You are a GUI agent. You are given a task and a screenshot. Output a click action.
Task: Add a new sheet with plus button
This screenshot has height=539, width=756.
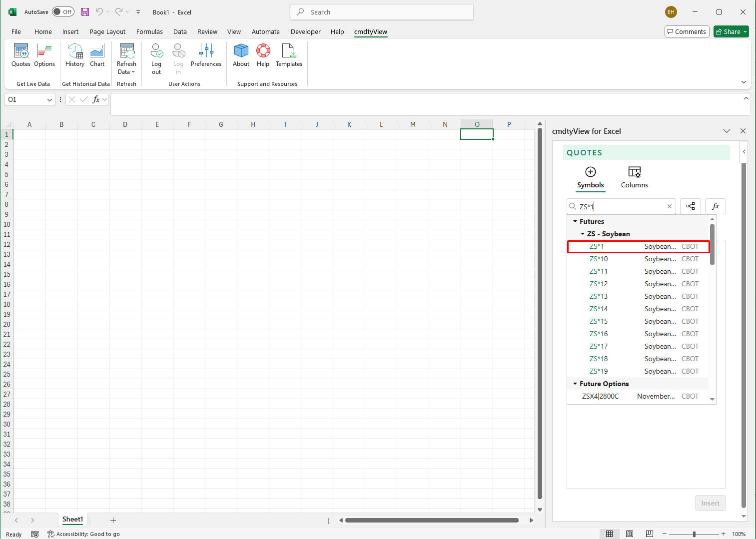pyautogui.click(x=113, y=520)
